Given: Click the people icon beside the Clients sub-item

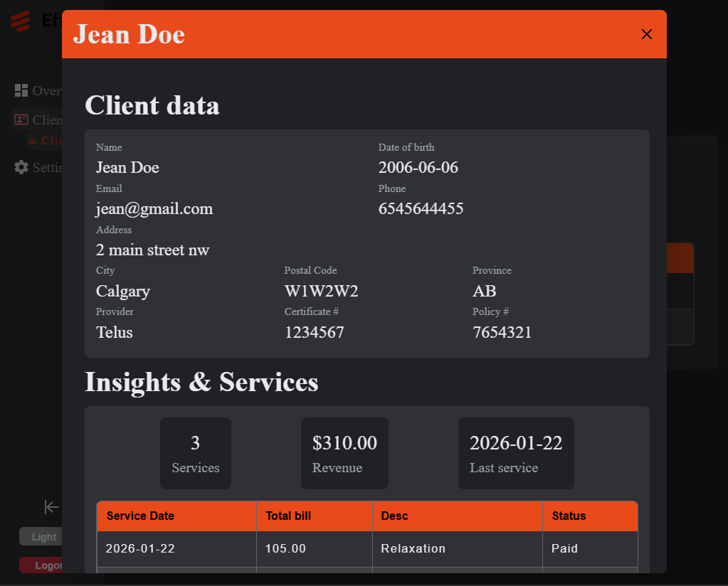Looking at the screenshot, I should pyautogui.click(x=31, y=140).
